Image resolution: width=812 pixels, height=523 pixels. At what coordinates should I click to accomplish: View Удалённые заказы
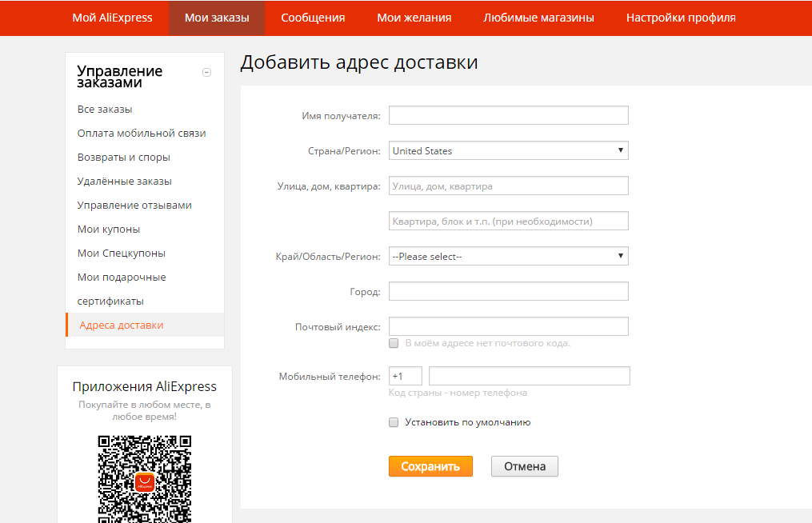point(124,182)
